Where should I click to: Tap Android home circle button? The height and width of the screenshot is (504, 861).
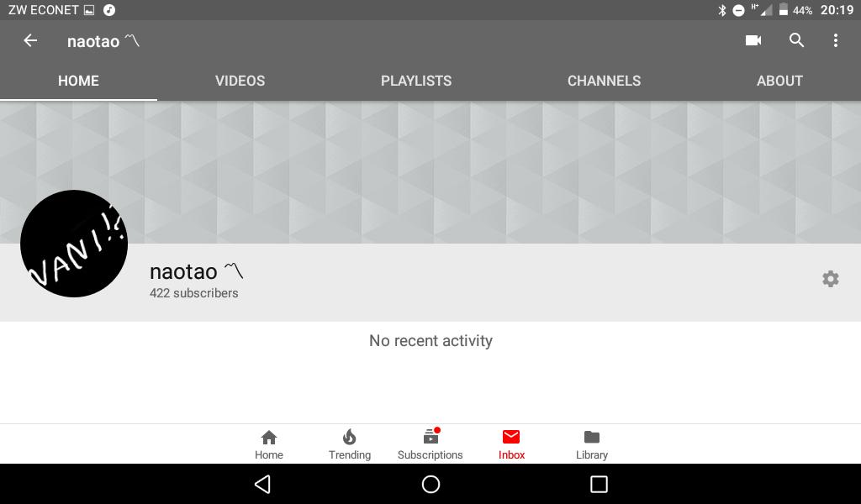pyautogui.click(x=430, y=484)
